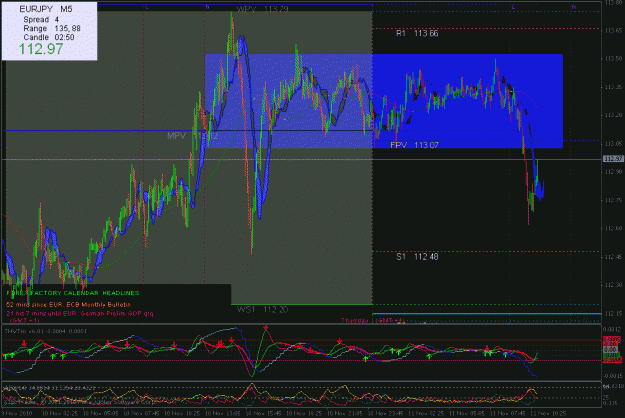
Task: Click the large green 112.97 price readout
Action: [x=41, y=49]
